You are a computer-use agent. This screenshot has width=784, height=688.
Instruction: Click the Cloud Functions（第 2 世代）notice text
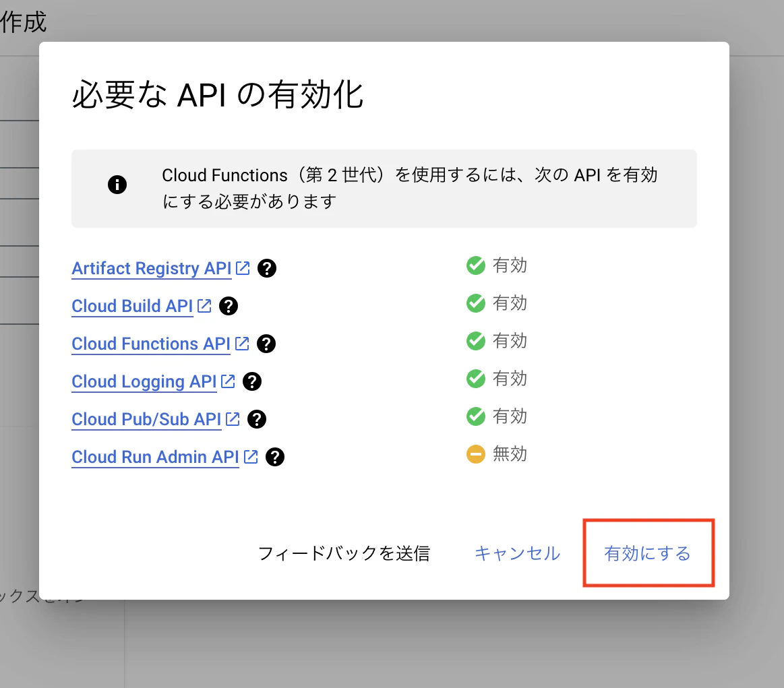pyautogui.click(x=409, y=189)
